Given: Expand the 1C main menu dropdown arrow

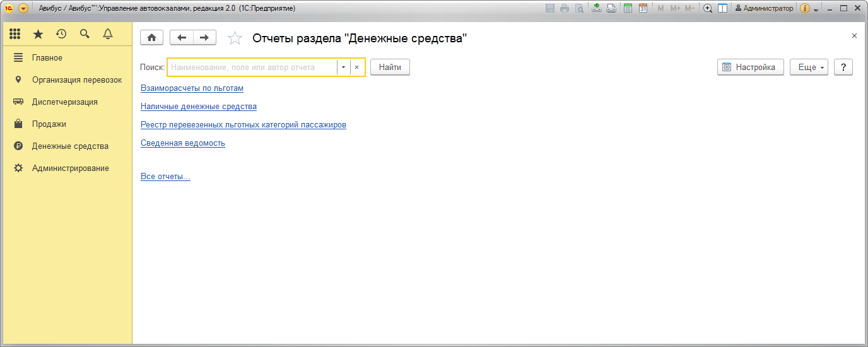Looking at the screenshot, I should 23,8.
